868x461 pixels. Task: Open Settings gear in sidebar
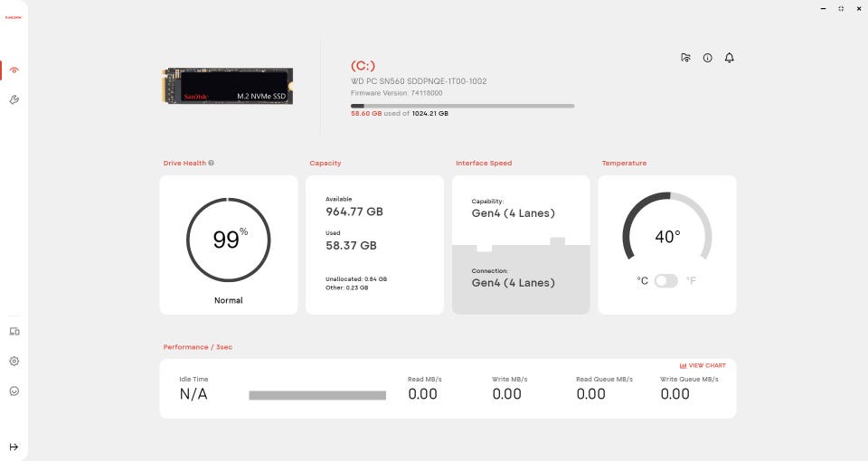14,362
